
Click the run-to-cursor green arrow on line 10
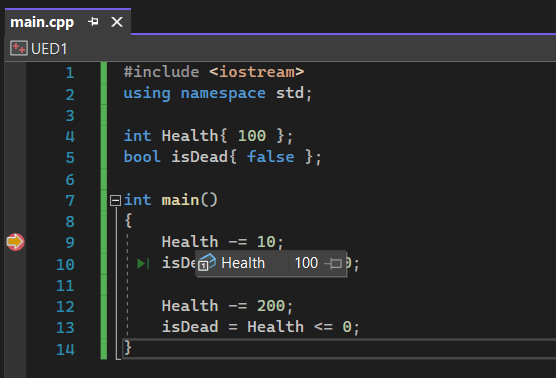pos(143,263)
